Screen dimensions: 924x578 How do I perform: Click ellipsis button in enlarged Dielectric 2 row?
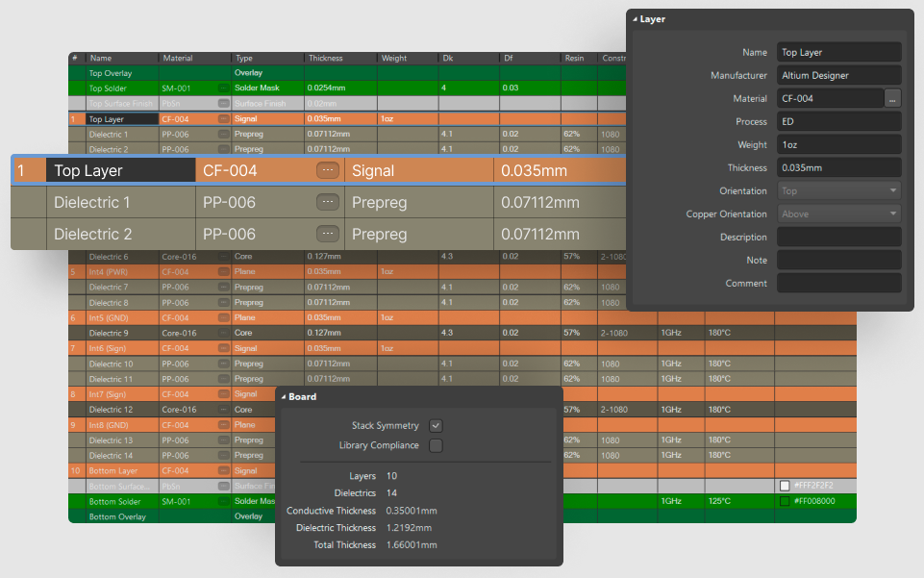point(328,234)
